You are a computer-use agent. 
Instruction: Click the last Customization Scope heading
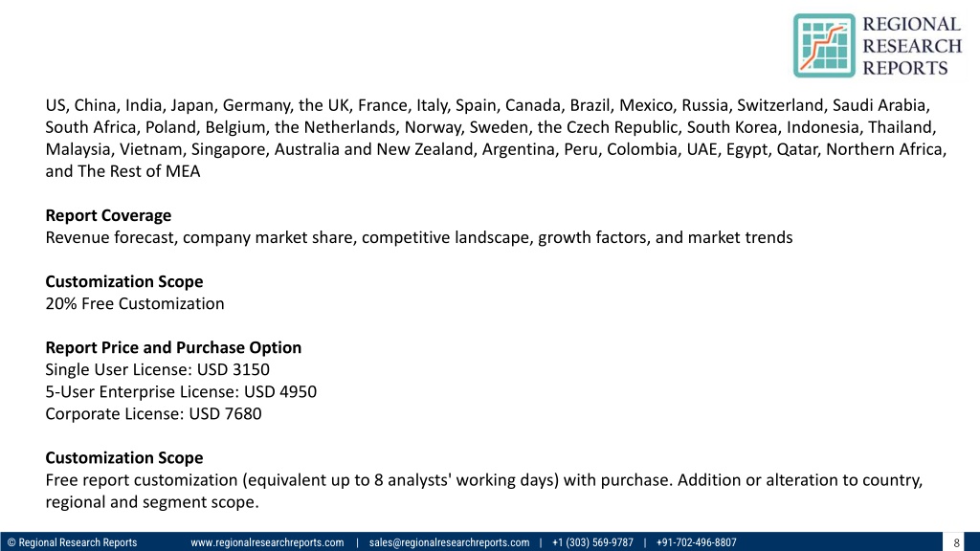pyautogui.click(x=123, y=458)
